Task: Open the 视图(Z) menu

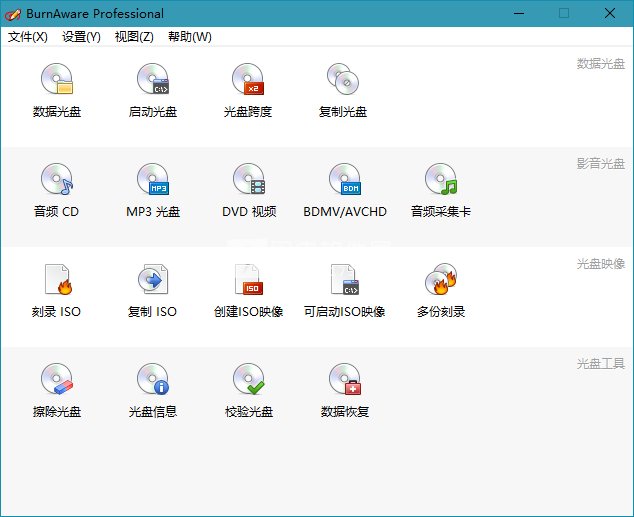Action: [134, 37]
